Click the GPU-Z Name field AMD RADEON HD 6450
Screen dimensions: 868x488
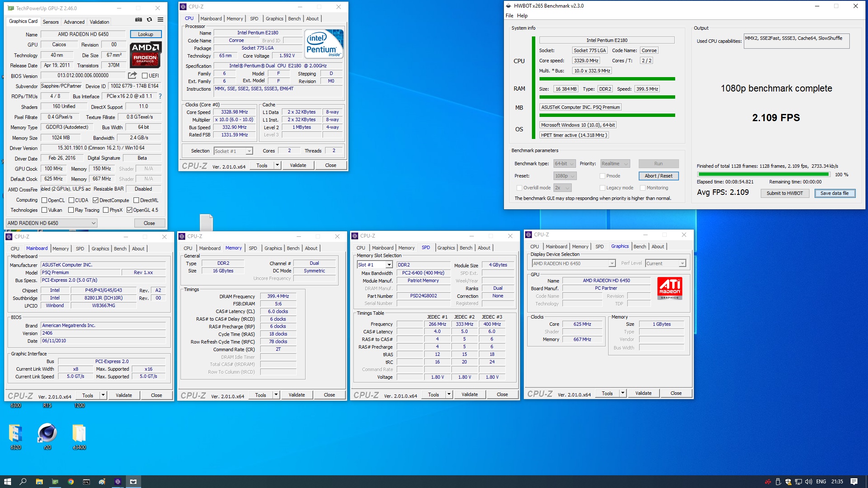click(83, 34)
